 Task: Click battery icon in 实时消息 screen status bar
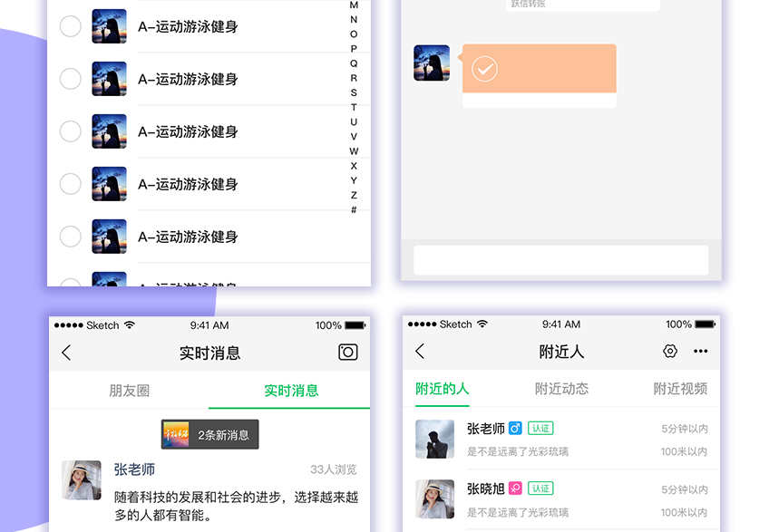tap(355, 325)
